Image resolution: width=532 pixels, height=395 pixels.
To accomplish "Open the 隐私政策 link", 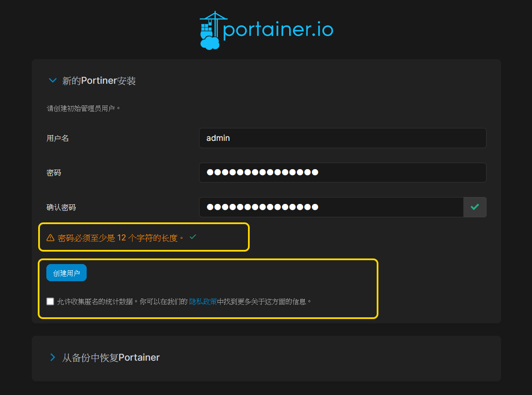I will [203, 301].
